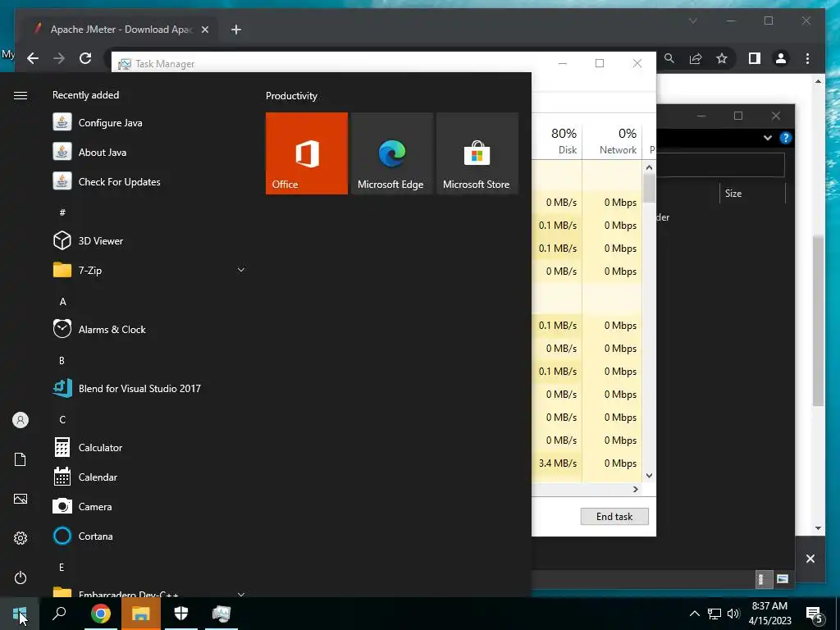The width and height of the screenshot is (840, 630).
Task: Click Task Manager scroll up arrow
Action: 650,167
